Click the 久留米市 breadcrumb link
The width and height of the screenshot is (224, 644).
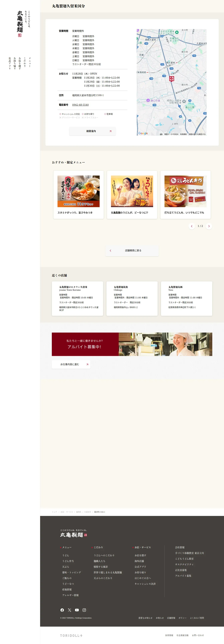click(x=87, y=512)
